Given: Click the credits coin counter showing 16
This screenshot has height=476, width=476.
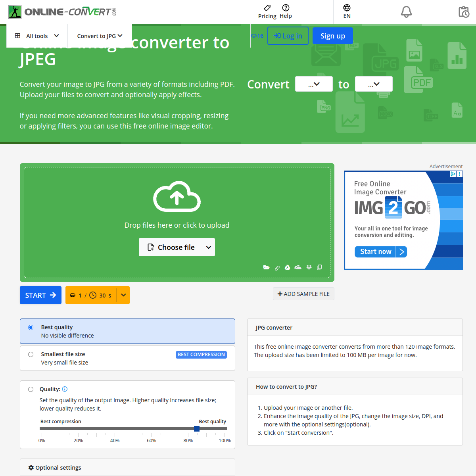Looking at the screenshot, I should pyautogui.click(x=257, y=36).
